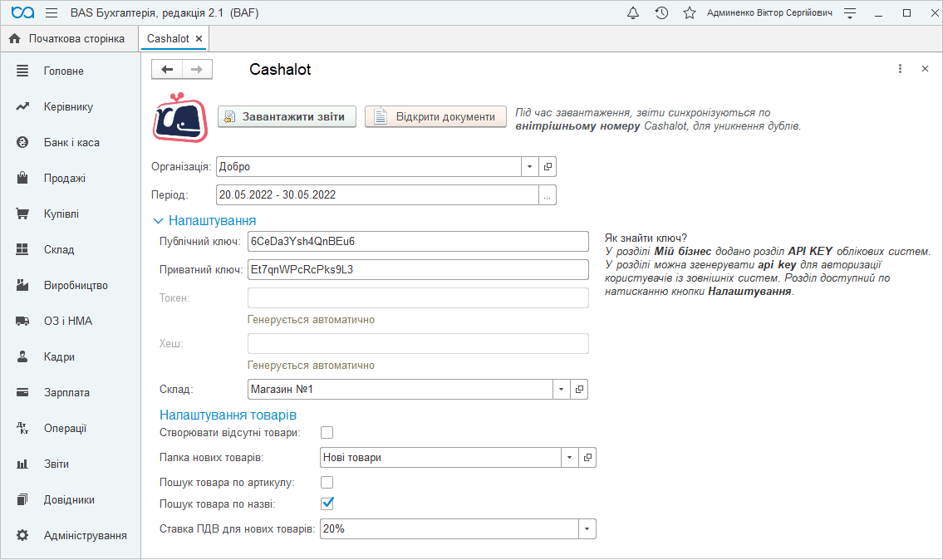Viewport: 943px width, 560px height.
Task: Open the form's three-dot more menu
Action: (x=900, y=70)
